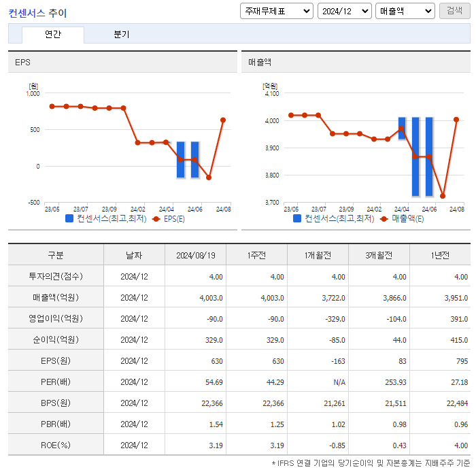Image resolution: width=476 pixels, height=472 pixels.
Task: Click 영업이익 value -329.0
Action: pyautogui.click(x=335, y=319)
